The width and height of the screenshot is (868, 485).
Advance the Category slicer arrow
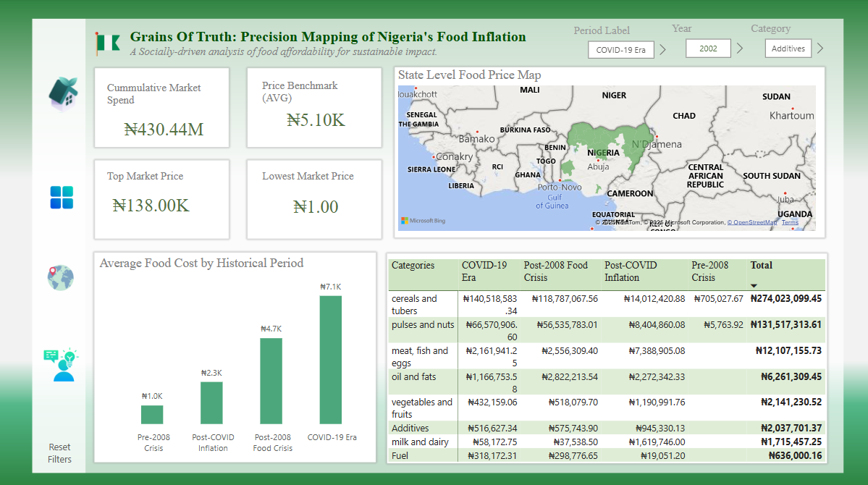[x=820, y=48]
